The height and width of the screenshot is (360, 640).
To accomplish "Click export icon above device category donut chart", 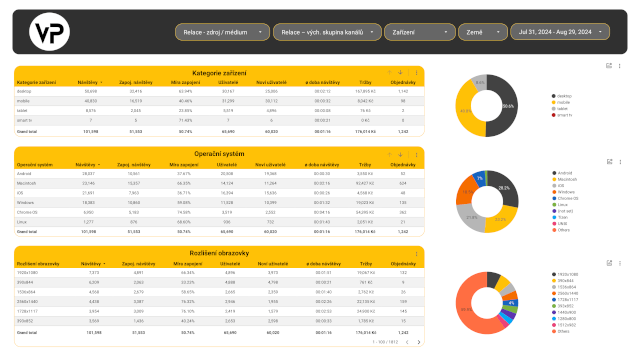I will (609, 66).
